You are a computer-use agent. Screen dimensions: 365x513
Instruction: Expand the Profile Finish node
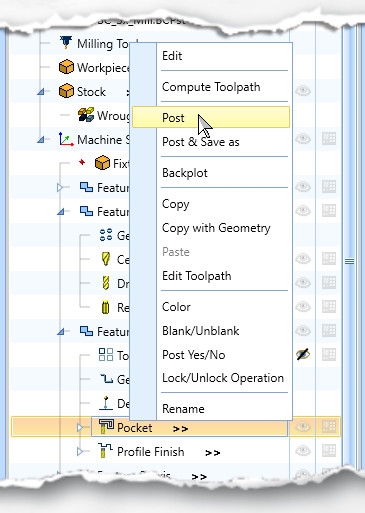(x=79, y=451)
